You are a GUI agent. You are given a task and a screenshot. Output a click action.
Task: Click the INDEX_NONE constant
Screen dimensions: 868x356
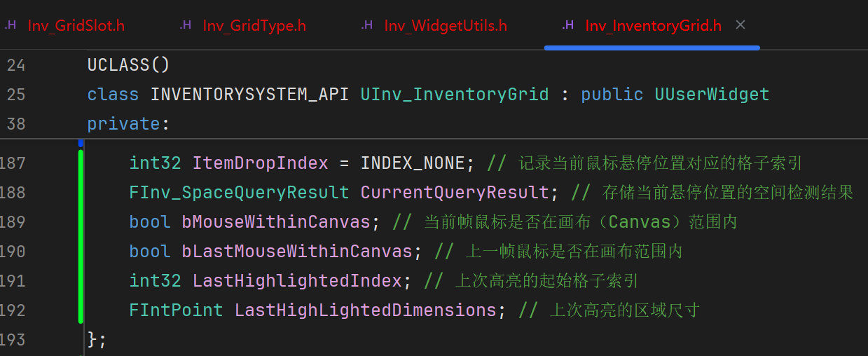[413, 163]
